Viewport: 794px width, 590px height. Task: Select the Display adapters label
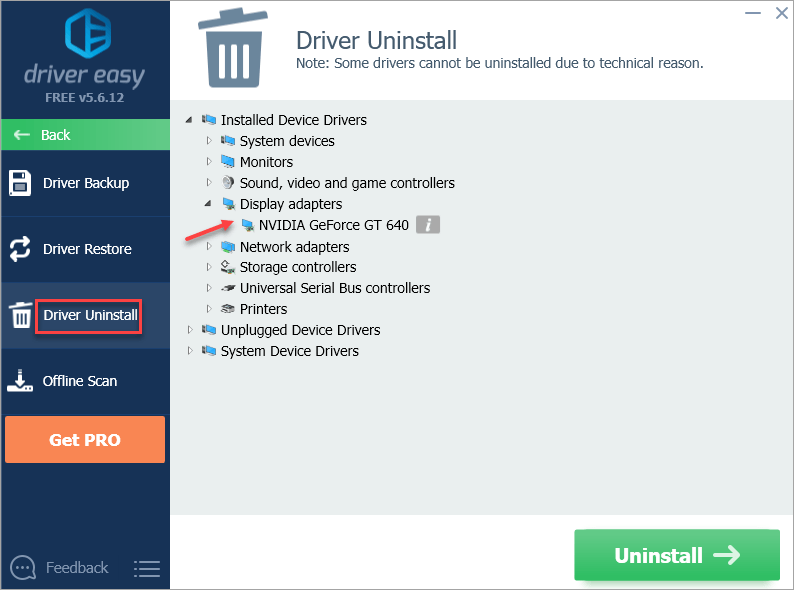click(x=291, y=204)
